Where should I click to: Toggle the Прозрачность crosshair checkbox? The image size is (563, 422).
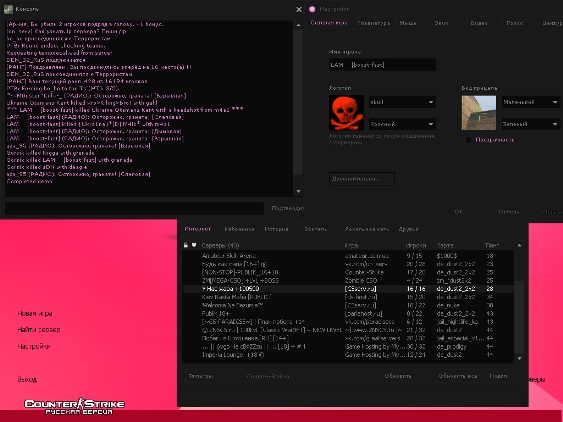tap(468, 140)
